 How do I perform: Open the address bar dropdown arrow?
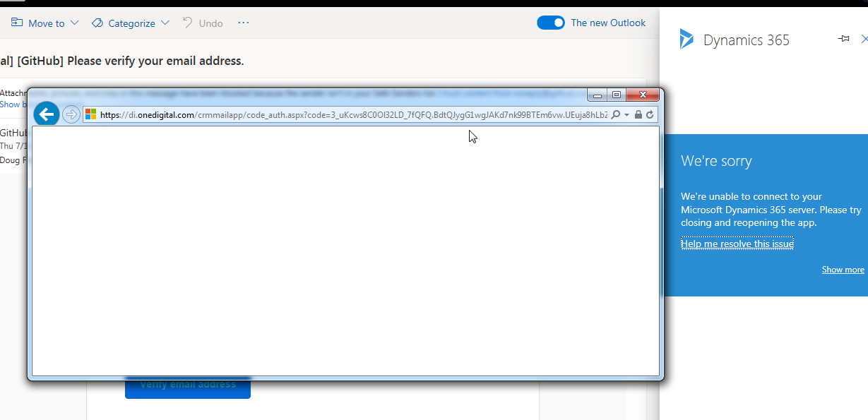tap(626, 114)
